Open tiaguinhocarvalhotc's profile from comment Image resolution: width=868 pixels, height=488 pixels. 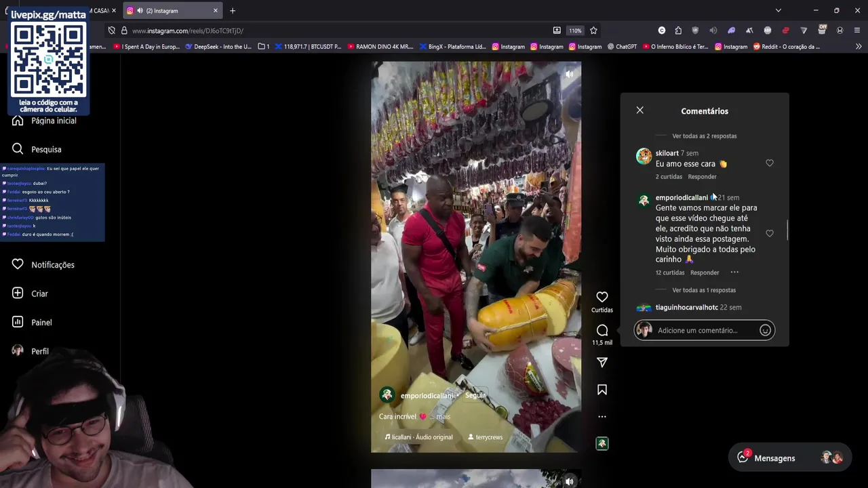(687, 307)
